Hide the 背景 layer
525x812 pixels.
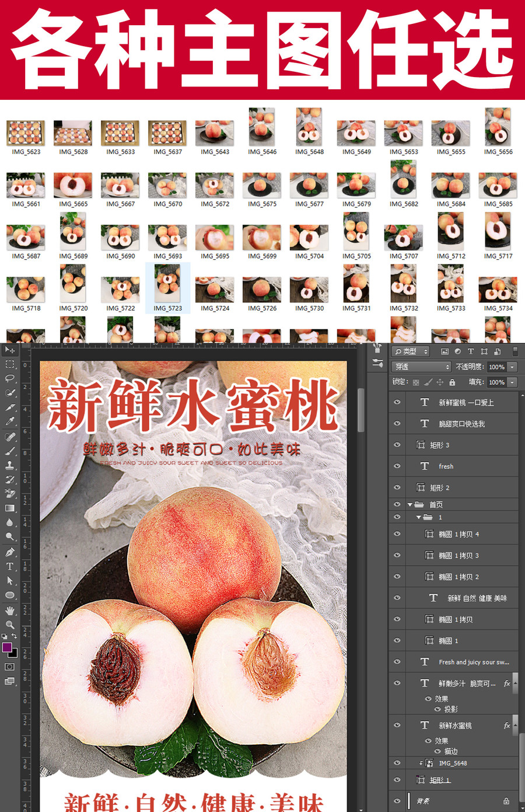point(397,801)
